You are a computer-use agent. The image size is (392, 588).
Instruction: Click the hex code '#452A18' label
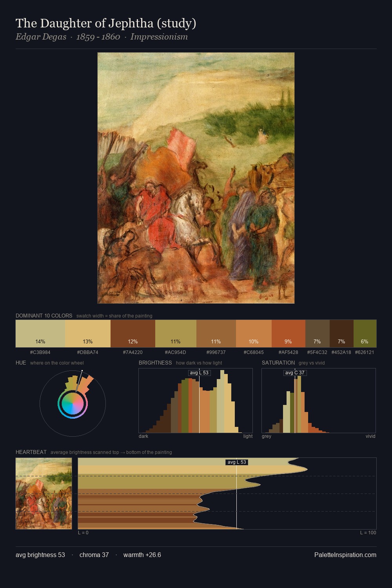click(x=341, y=352)
